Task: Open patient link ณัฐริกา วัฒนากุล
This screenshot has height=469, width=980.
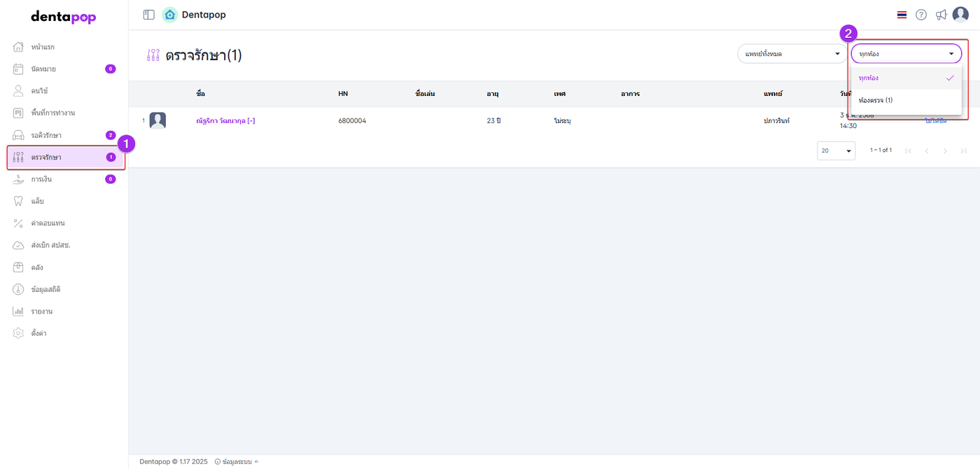Action: 225,120
